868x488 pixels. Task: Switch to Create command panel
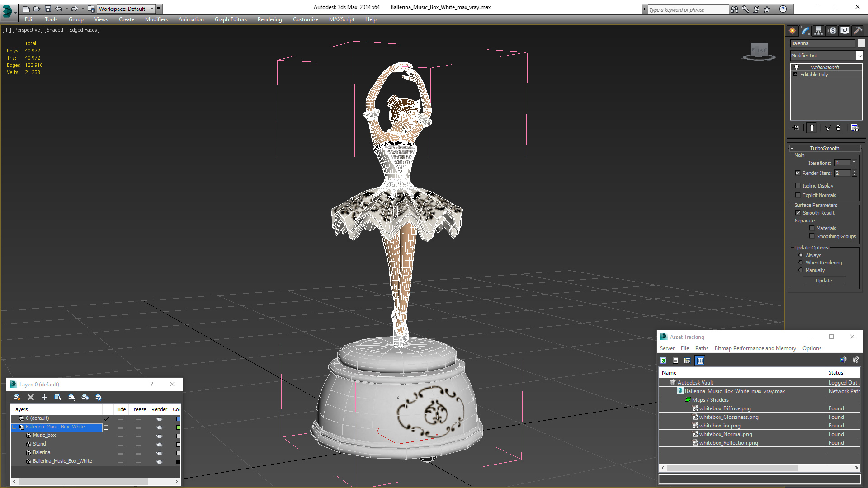(793, 31)
